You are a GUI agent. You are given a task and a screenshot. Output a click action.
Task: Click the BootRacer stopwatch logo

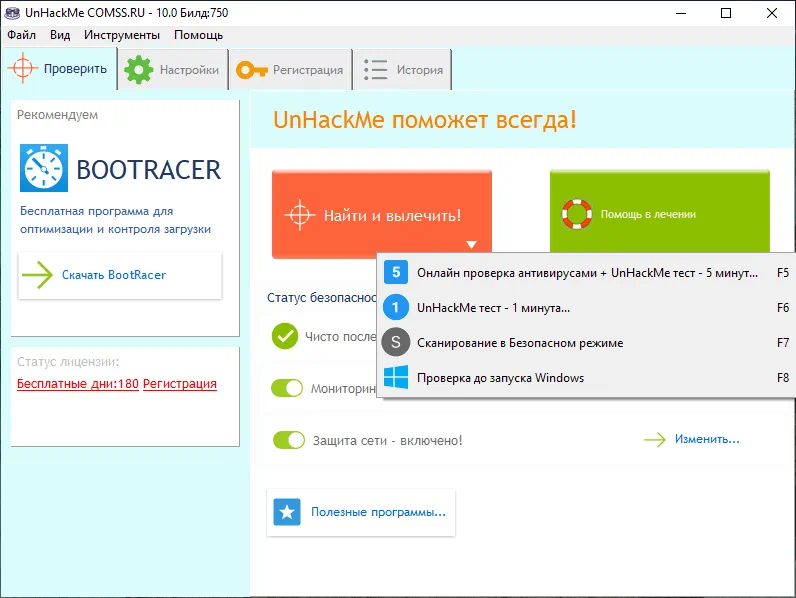[44, 168]
